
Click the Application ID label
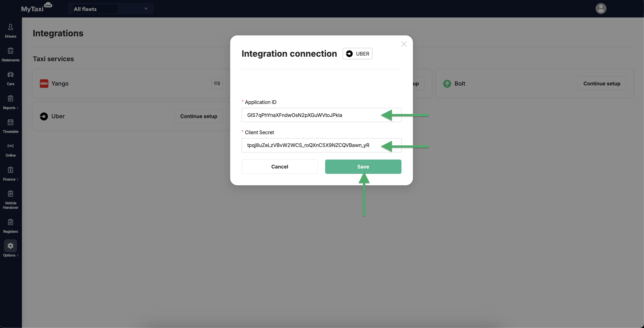[260, 102]
